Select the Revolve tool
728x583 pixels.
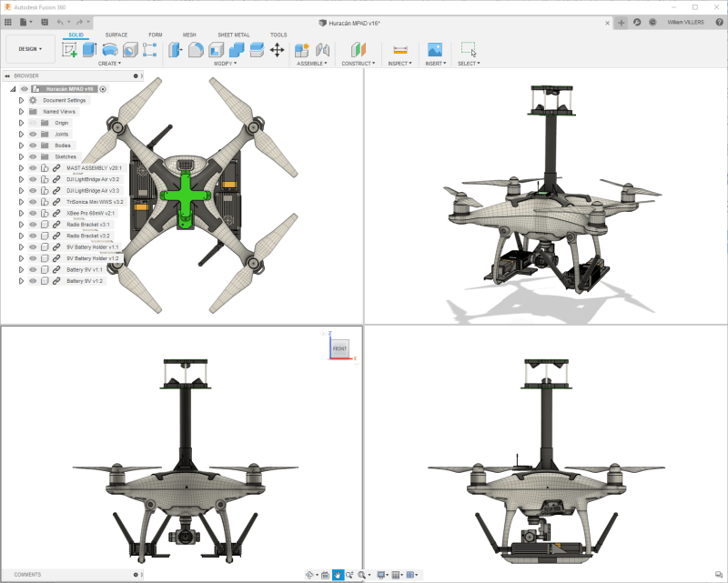click(x=110, y=50)
